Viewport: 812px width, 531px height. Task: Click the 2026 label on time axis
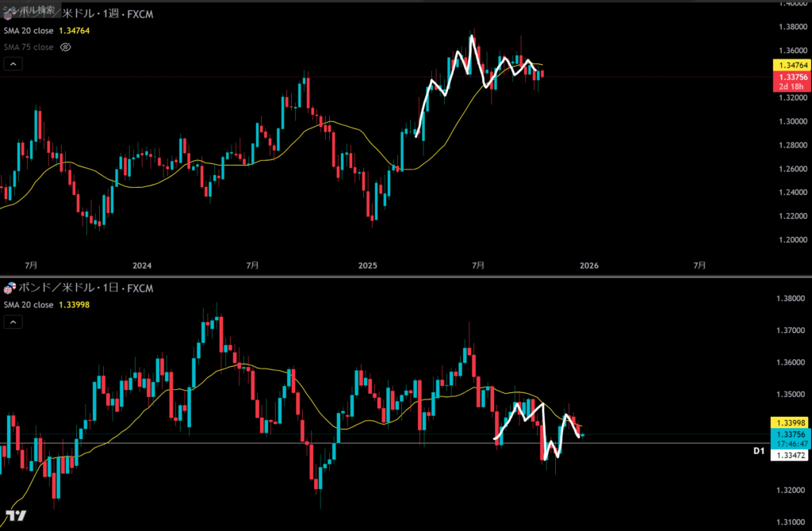point(588,265)
